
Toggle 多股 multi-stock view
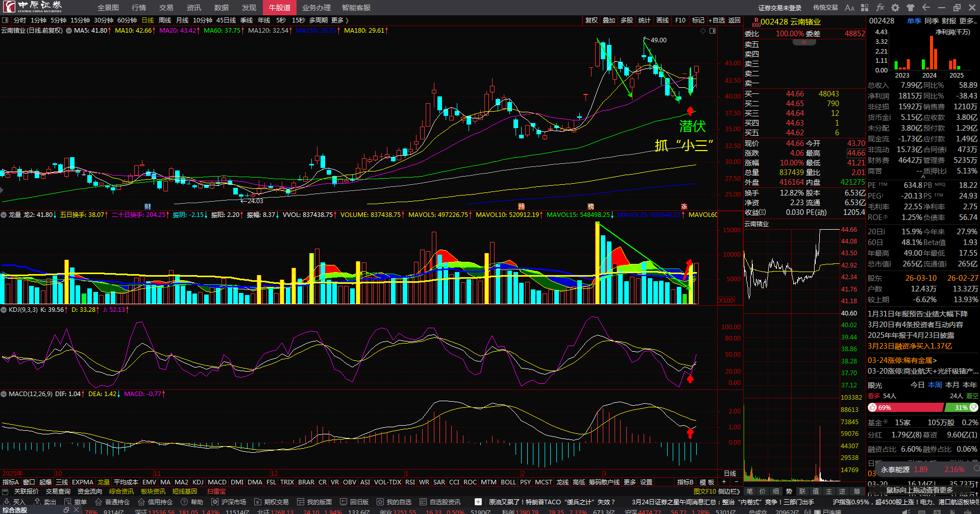(x=627, y=20)
